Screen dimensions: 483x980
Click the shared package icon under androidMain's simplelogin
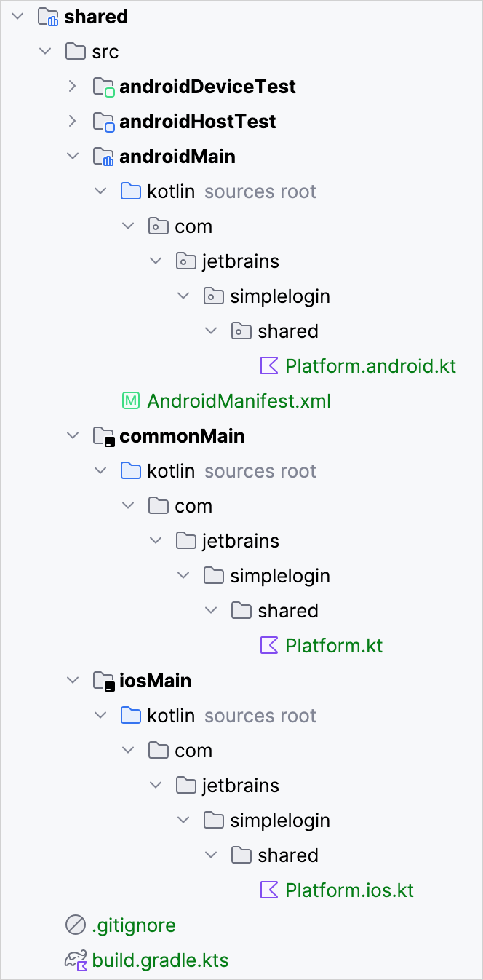[x=241, y=331]
